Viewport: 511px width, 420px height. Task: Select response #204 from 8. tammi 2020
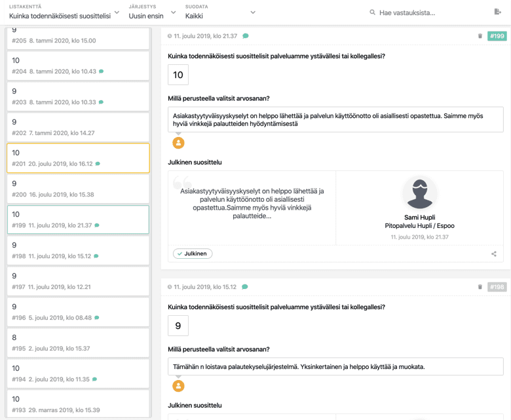[78, 66]
